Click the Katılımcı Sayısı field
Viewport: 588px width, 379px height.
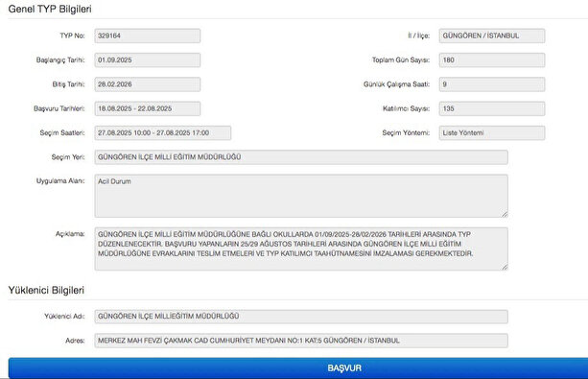tap(492, 108)
